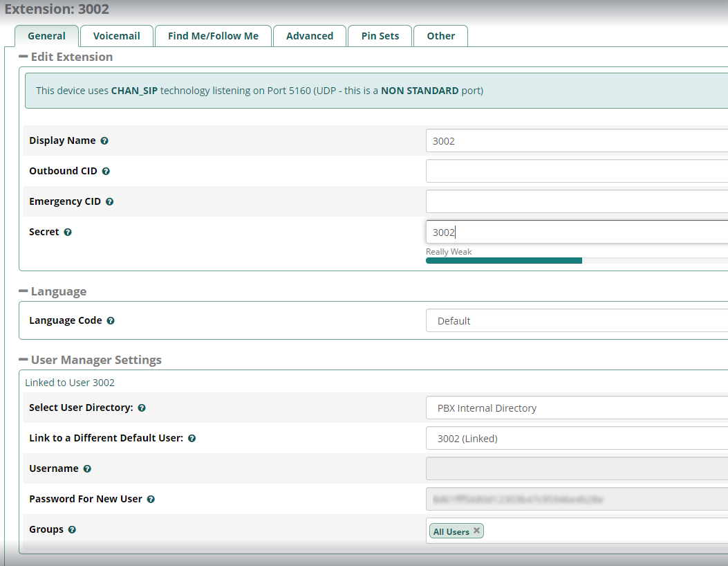Click the 'Extension: 3002' page heading
This screenshot has width=728, height=566.
point(57,9)
